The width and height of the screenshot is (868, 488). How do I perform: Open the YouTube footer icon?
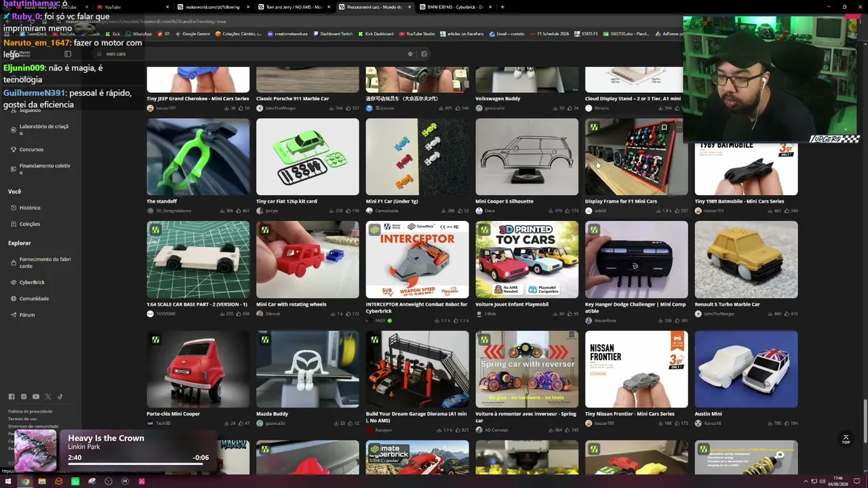click(36, 396)
